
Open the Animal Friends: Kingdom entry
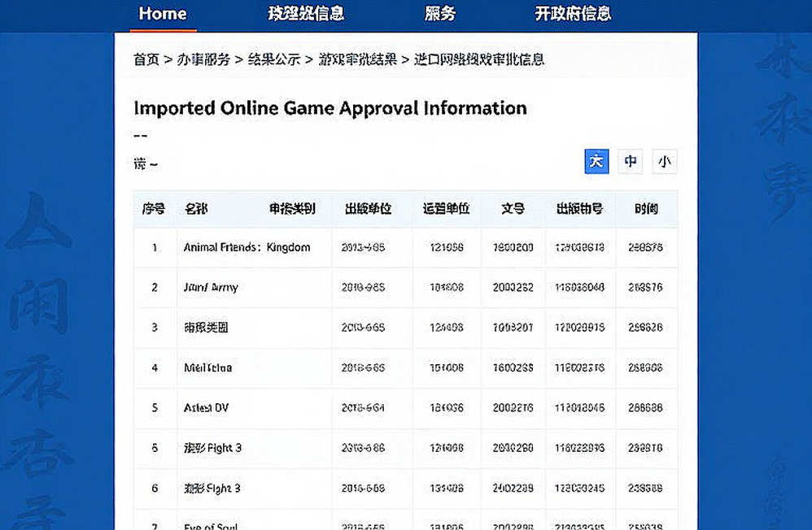click(x=247, y=247)
